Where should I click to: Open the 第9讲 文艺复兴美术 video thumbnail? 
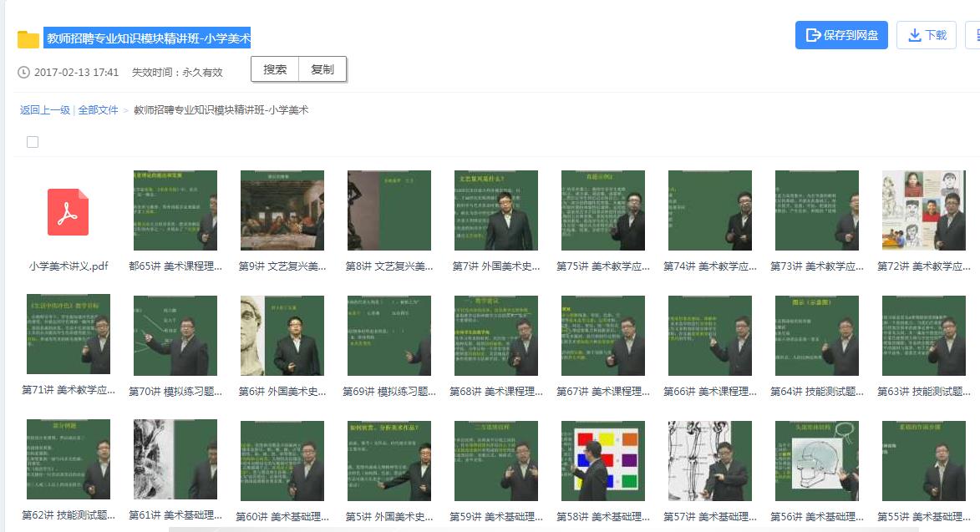point(282,210)
